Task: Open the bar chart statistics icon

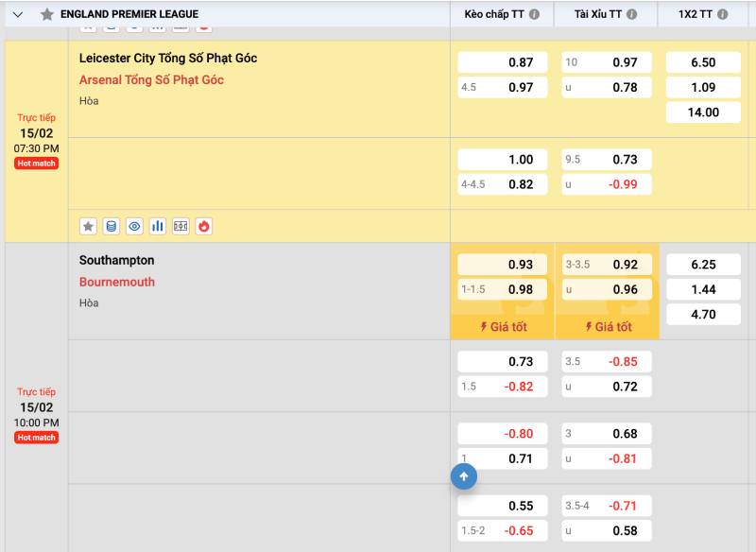Action: [x=157, y=226]
